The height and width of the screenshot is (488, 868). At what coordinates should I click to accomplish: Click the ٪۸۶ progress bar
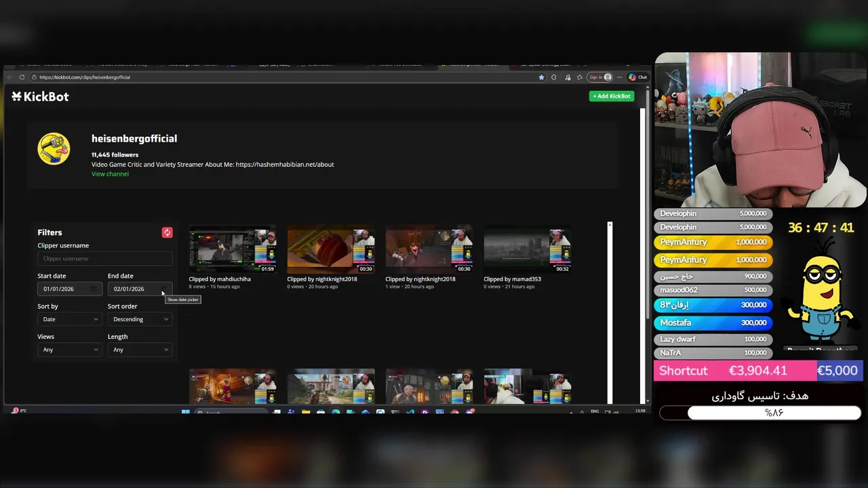point(760,413)
